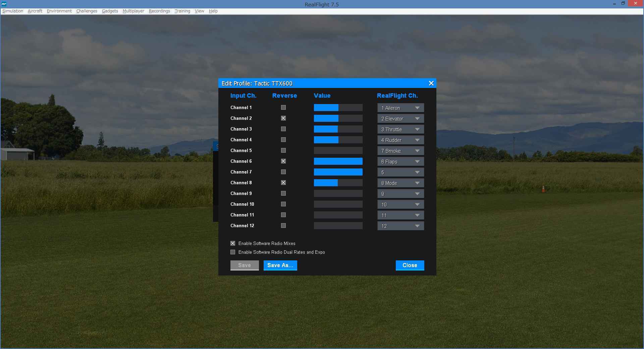Open the Training menu

[182, 11]
